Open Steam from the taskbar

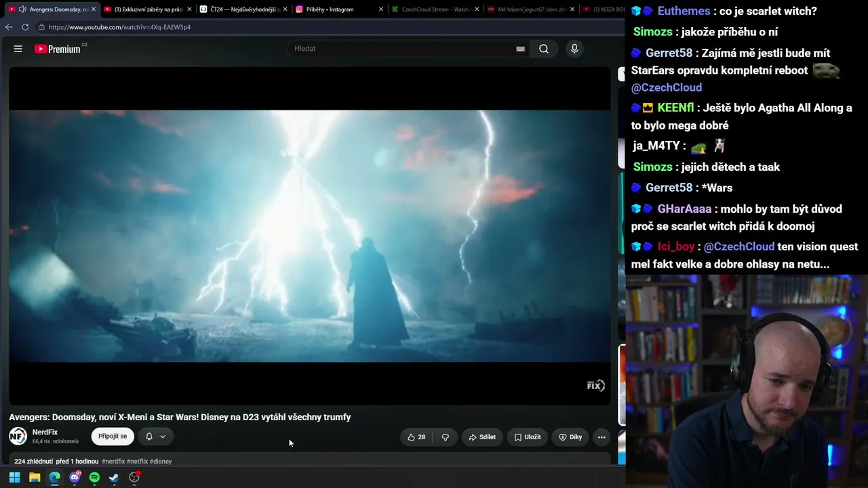coord(114,477)
